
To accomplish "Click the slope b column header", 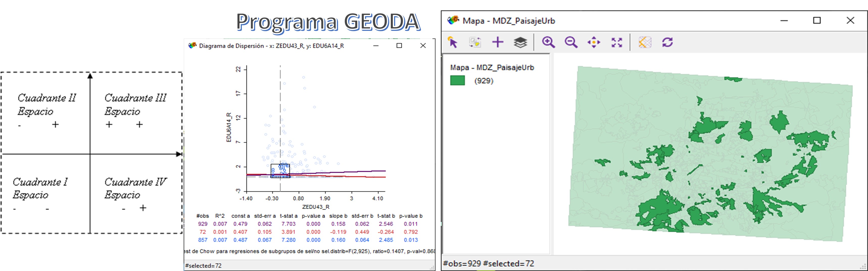I will (x=338, y=216).
